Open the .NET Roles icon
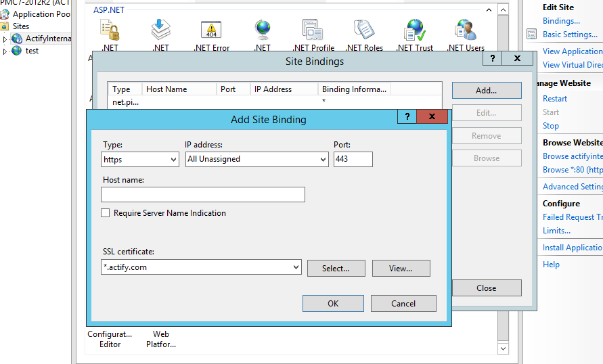603x364 pixels. pos(364,31)
